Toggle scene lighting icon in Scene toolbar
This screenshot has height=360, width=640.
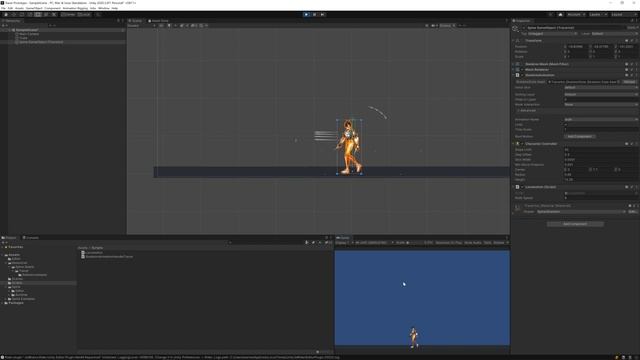pos(169,25)
